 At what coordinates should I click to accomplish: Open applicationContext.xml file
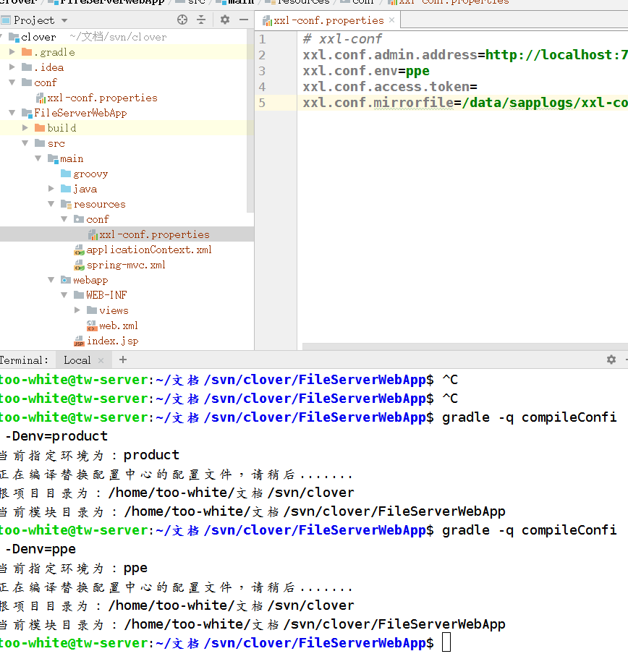(149, 250)
